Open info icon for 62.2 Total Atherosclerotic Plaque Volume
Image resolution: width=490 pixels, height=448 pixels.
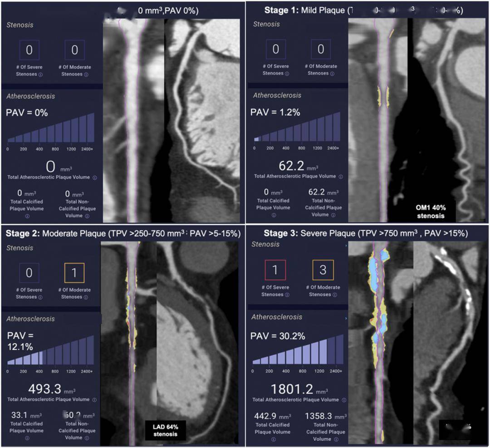click(x=341, y=177)
